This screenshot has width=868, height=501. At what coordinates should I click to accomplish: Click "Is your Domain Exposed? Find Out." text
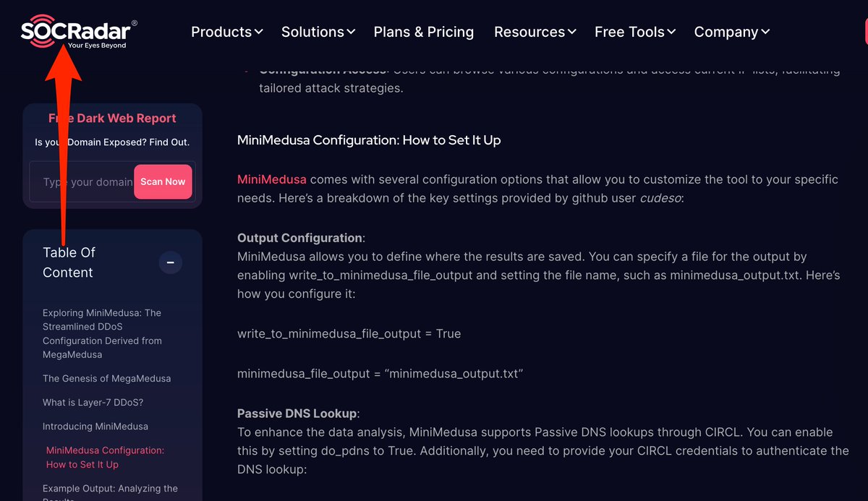click(x=112, y=142)
